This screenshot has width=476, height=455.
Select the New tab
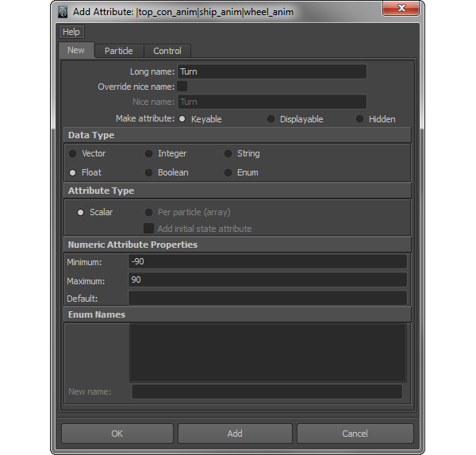(x=76, y=50)
